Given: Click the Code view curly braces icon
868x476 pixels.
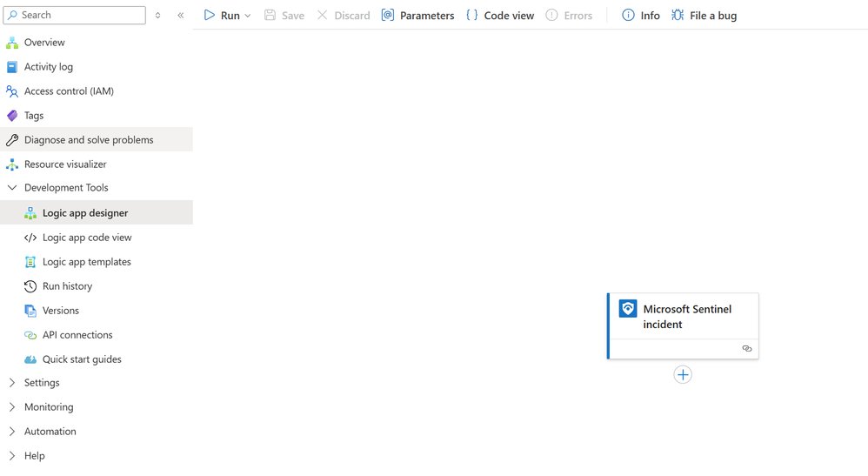Looking at the screenshot, I should (471, 15).
